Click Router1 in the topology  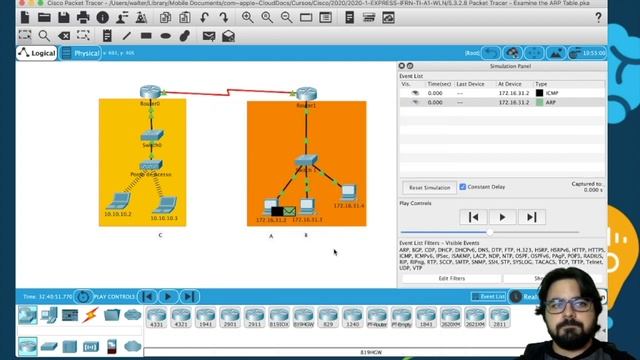[307, 94]
